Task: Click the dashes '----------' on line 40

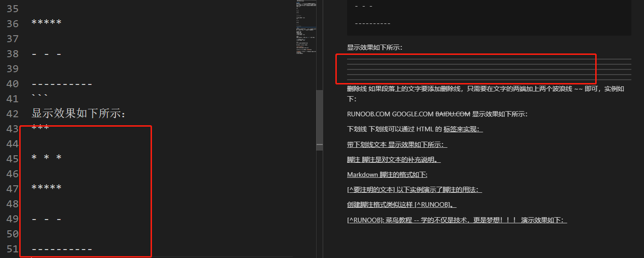Action: coord(62,84)
